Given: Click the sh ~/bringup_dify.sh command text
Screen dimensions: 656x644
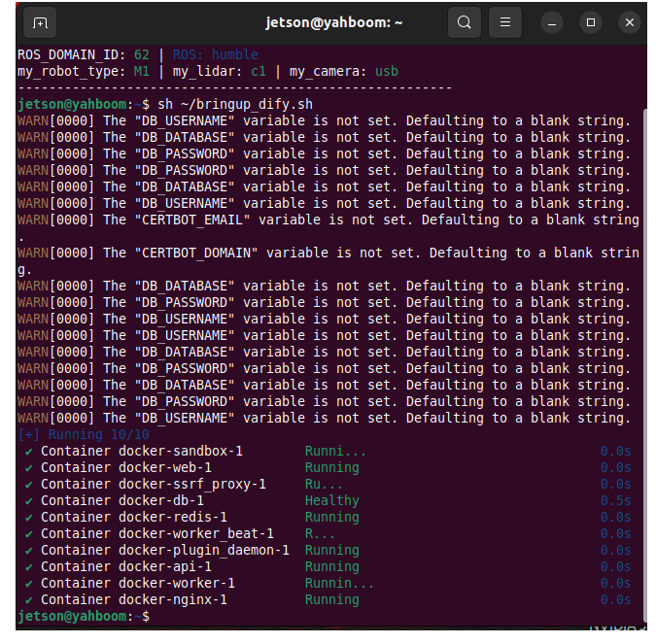Looking at the screenshot, I should [235, 105].
